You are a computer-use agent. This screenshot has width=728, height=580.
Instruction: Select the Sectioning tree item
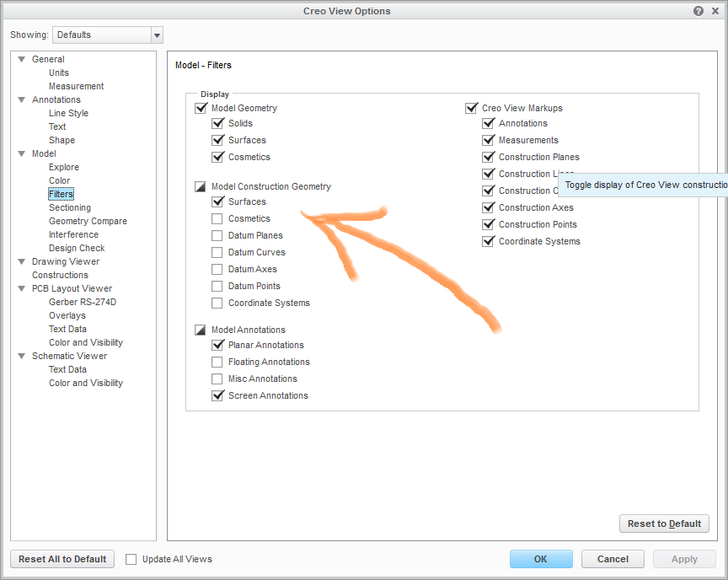click(70, 207)
